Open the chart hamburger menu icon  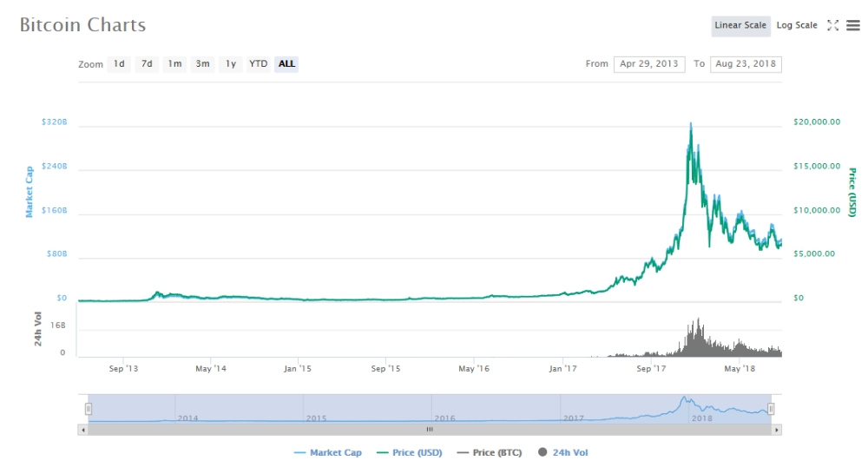(x=852, y=25)
